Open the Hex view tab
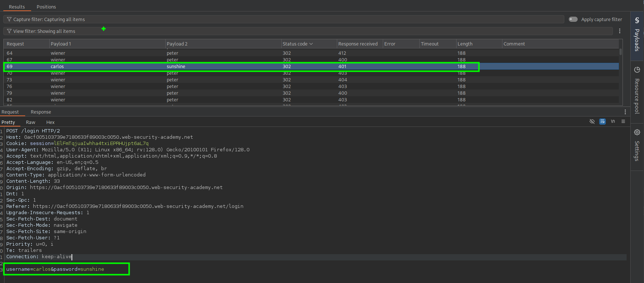The width and height of the screenshot is (644, 283). [x=50, y=122]
